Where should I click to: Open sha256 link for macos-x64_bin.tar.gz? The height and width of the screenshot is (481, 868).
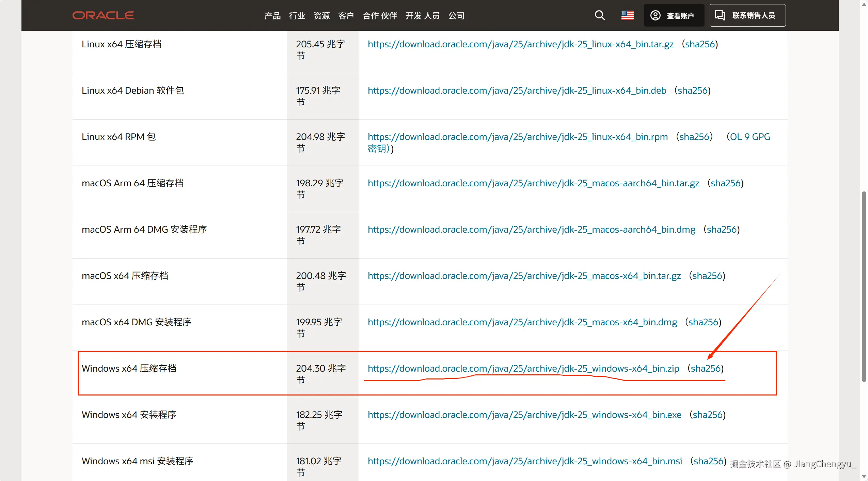(x=707, y=276)
